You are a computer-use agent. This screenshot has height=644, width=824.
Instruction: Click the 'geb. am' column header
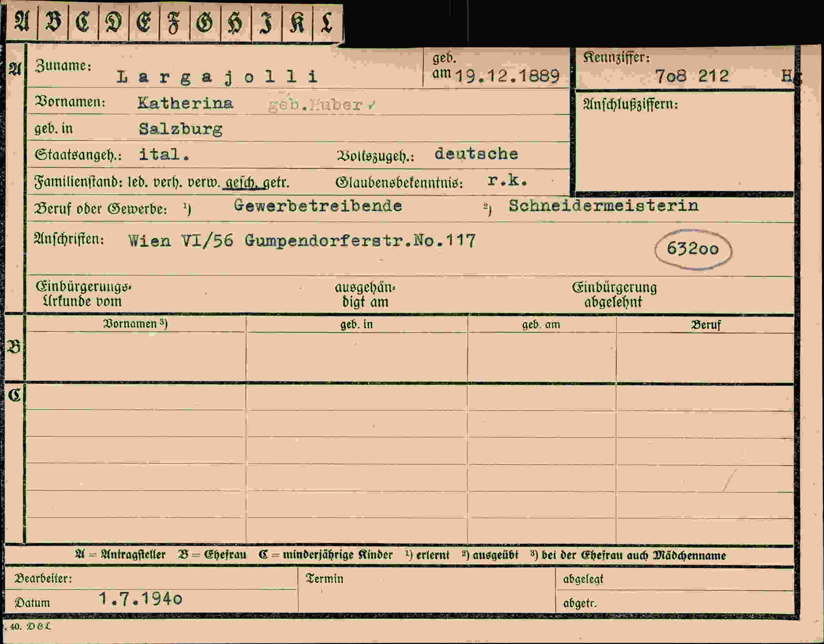pos(541,324)
